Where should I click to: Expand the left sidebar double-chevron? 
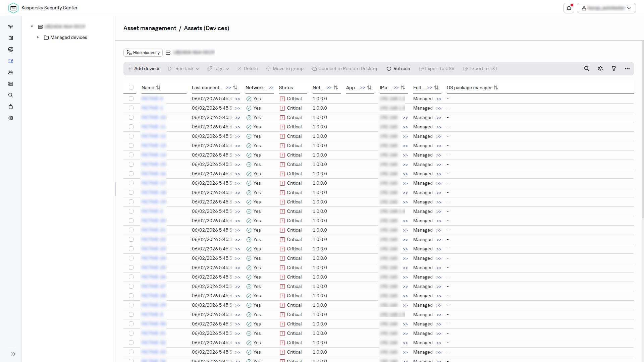pos(13,354)
